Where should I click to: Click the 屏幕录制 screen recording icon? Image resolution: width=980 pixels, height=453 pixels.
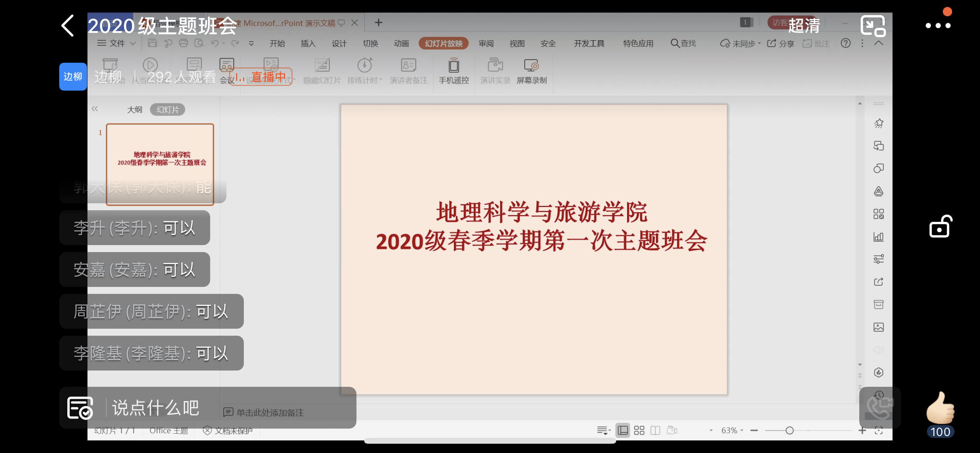pyautogui.click(x=531, y=65)
